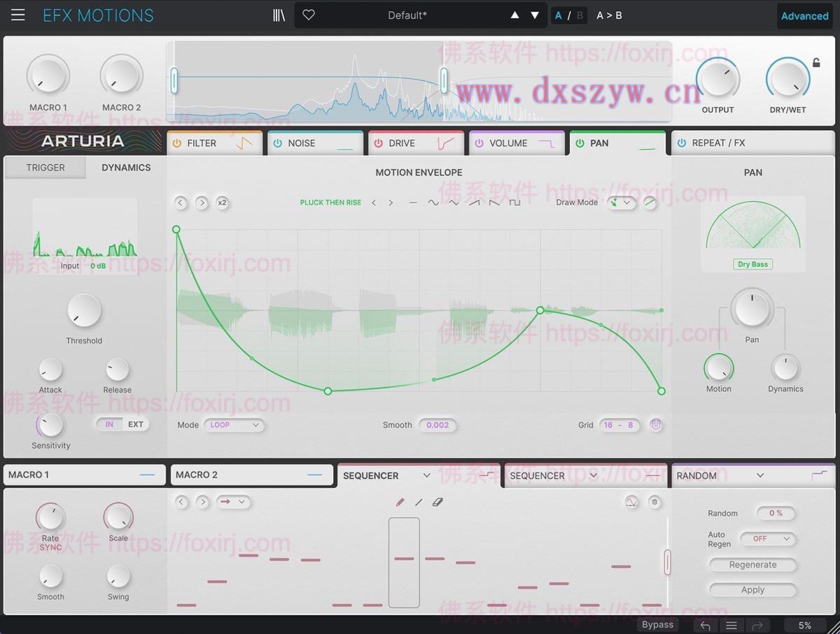
Task: Click the Regenerate button
Action: (752, 565)
